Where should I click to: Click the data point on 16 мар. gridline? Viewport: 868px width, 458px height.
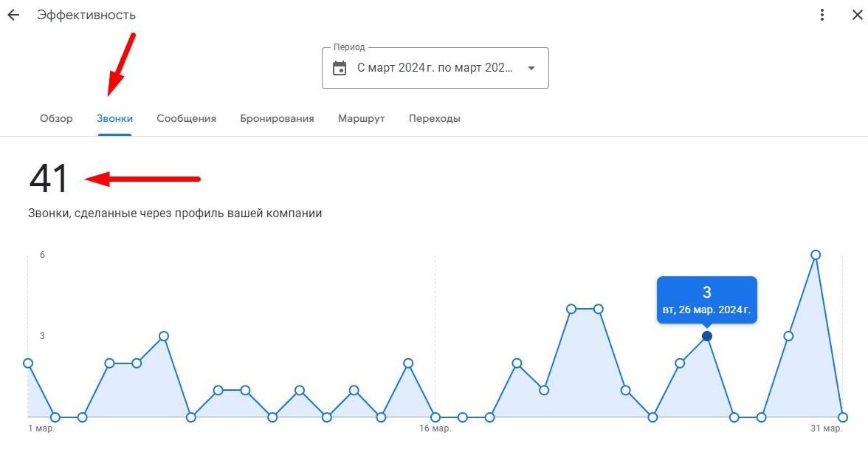[x=435, y=417]
